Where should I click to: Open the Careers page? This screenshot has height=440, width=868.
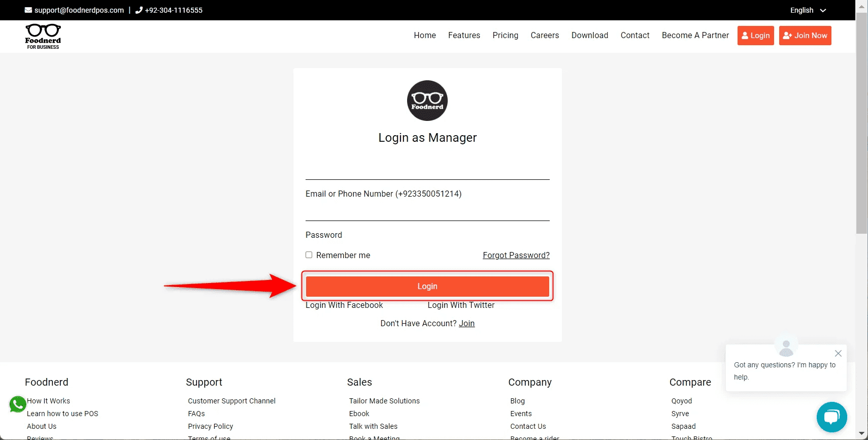coord(545,36)
